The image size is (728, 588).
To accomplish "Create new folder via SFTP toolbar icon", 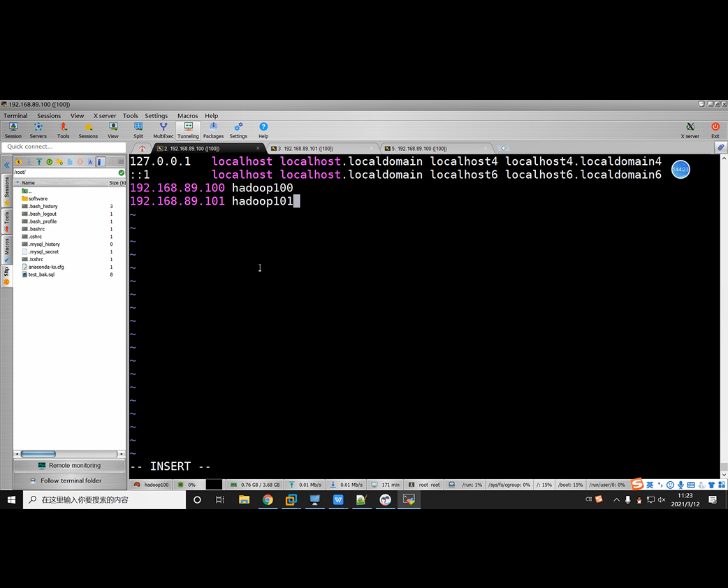I will 59,162.
